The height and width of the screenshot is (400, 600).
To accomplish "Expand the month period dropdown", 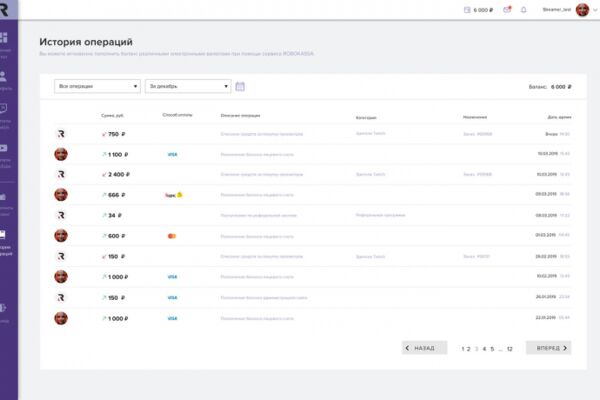I will point(188,86).
